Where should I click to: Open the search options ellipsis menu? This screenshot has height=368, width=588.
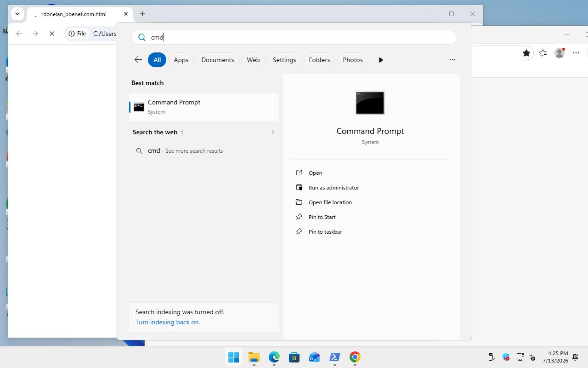(x=452, y=60)
